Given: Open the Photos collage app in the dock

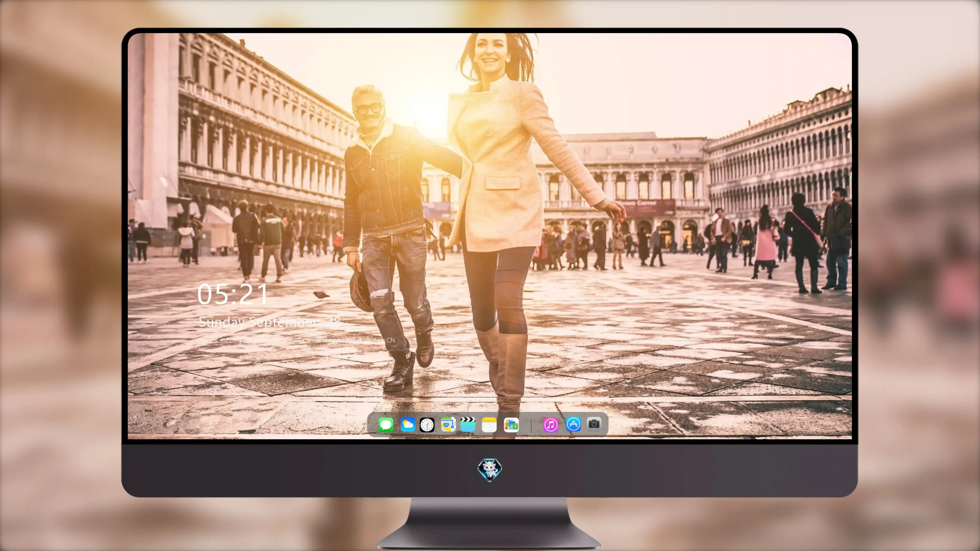Looking at the screenshot, I should [x=511, y=425].
